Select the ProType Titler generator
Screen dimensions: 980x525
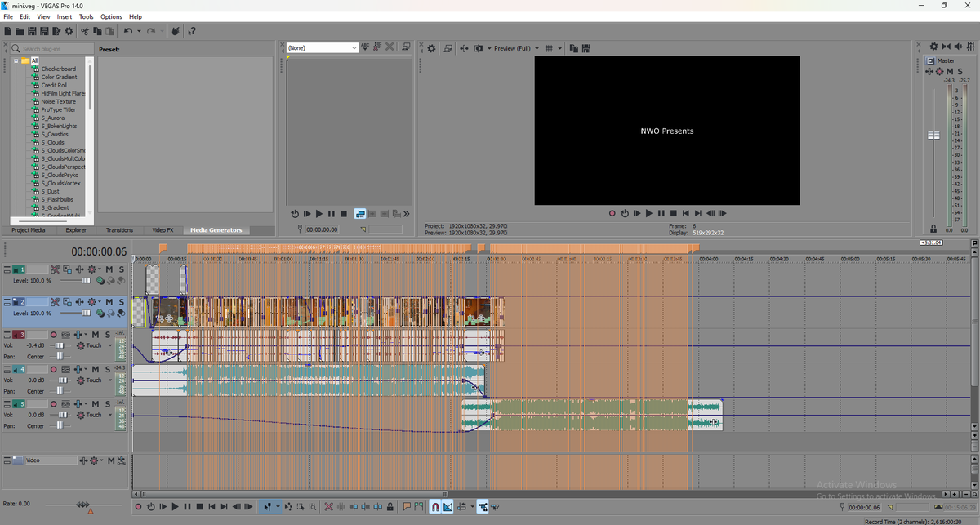(x=58, y=109)
